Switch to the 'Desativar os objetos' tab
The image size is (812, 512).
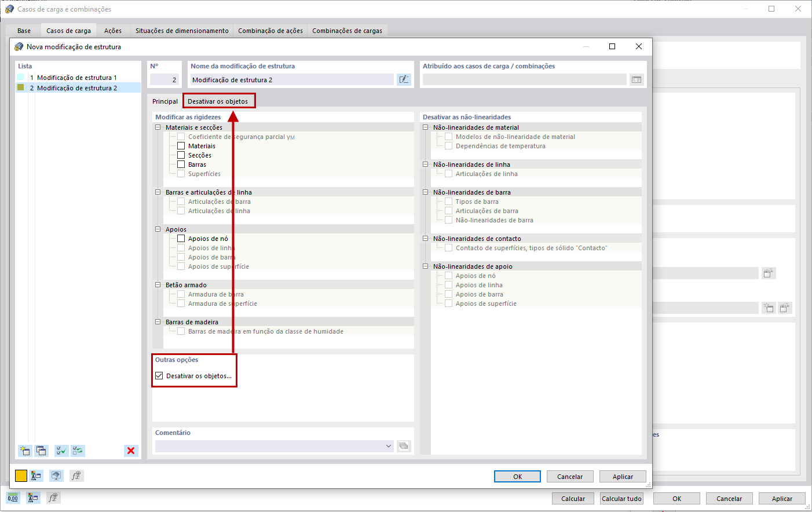218,101
